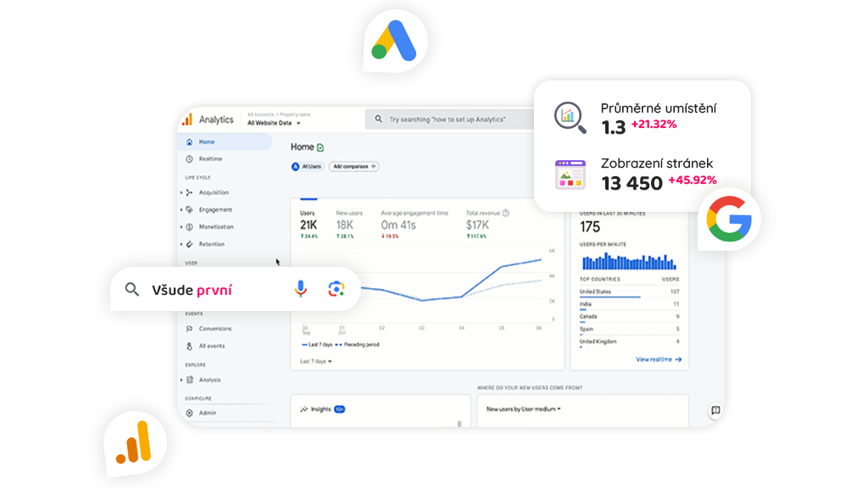
Task: Expand the Analysis section arrow
Action: [x=181, y=380]
